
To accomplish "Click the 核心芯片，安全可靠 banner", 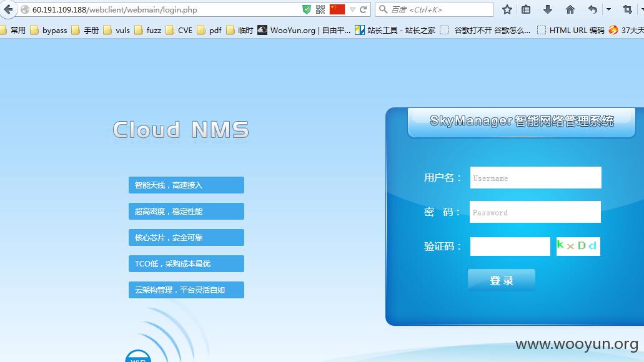I will pos(187,238).
